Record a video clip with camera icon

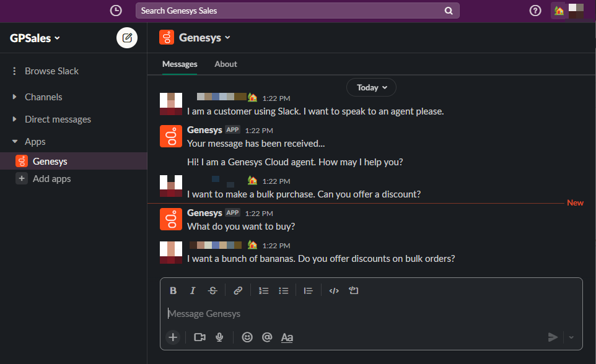(x=199, y=337)
